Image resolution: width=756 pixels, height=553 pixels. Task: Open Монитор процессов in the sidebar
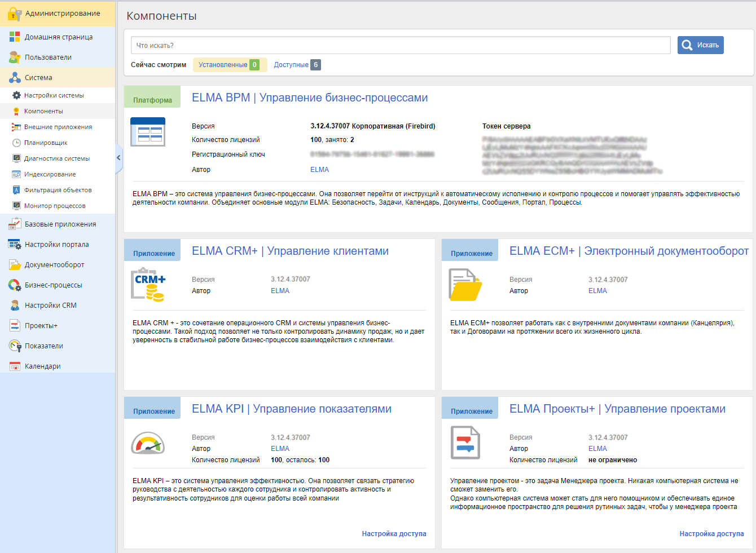tap(55, 206)
